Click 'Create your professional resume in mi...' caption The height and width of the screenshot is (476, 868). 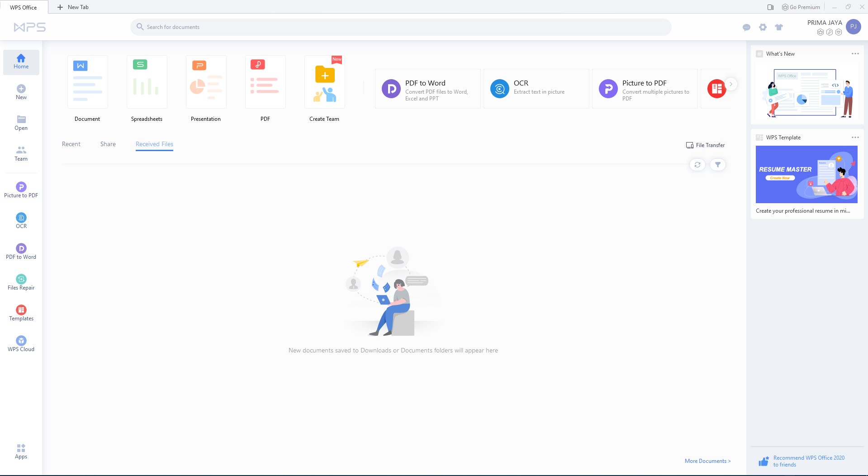803,211
